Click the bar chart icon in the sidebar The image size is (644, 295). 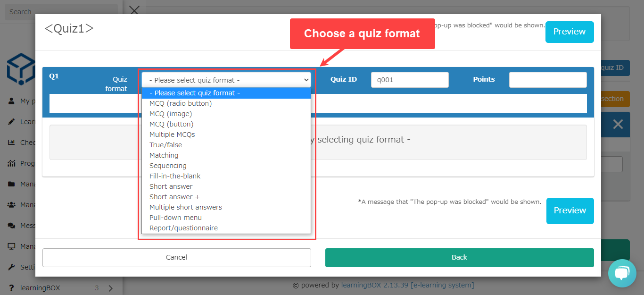point(11,143)
